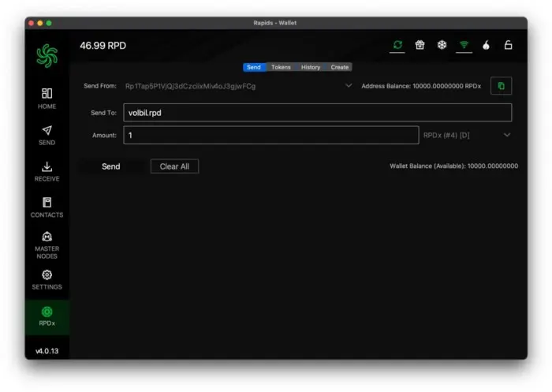Click the padlock wallet lock icon
The image size is (552, 392).
[508, 45]
